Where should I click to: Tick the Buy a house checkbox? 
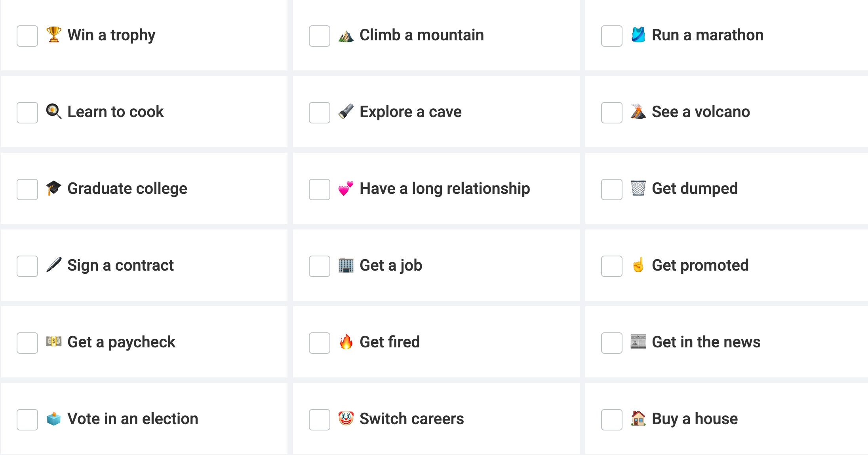[612, 420]
